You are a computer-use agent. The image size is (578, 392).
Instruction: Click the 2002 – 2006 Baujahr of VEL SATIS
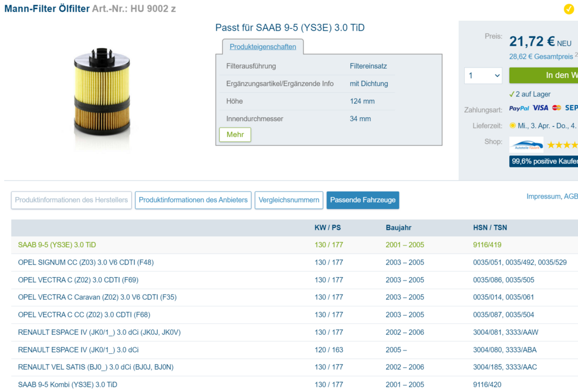click(405, 367)
